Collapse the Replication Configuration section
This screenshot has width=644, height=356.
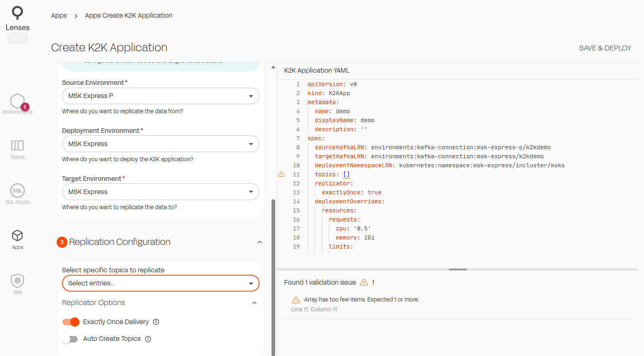point(260,242)
